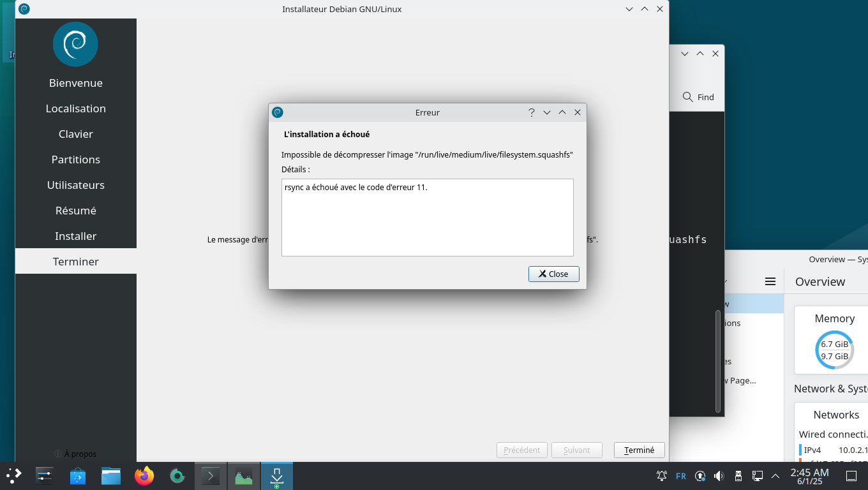Select the Bienvenue step in sidebar
Viewport: 868px width, 490px height.
76,83
